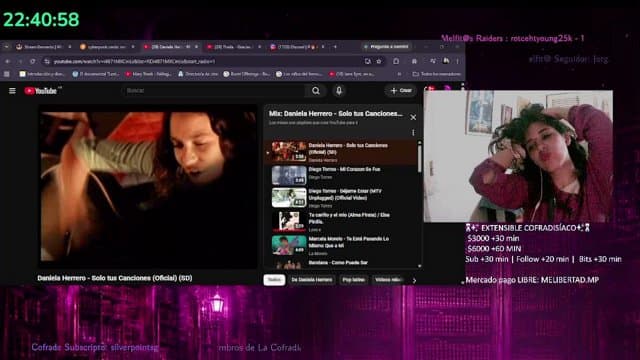Open tab search dropdown at tab strip start
The height and width of the screenshot is (360, 640).
coord(6,47)
